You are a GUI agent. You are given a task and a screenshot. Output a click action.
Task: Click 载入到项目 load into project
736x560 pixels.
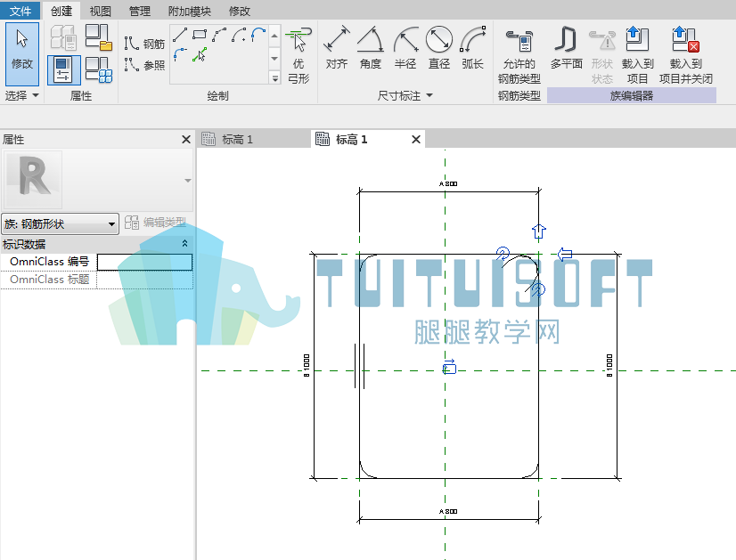click(637, 55)
